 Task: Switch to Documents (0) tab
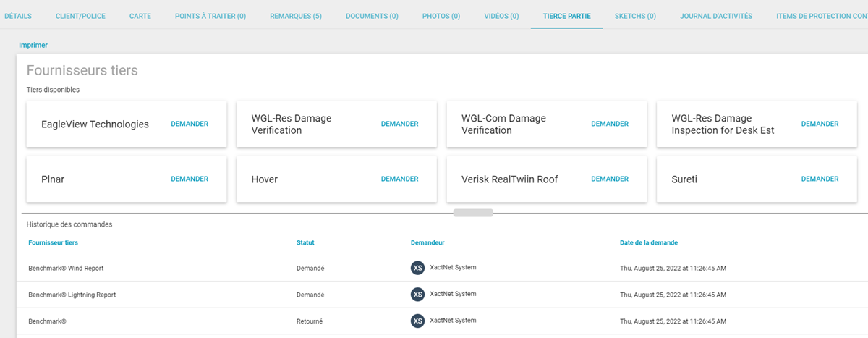pyautogui.click(x=372, y=15)
